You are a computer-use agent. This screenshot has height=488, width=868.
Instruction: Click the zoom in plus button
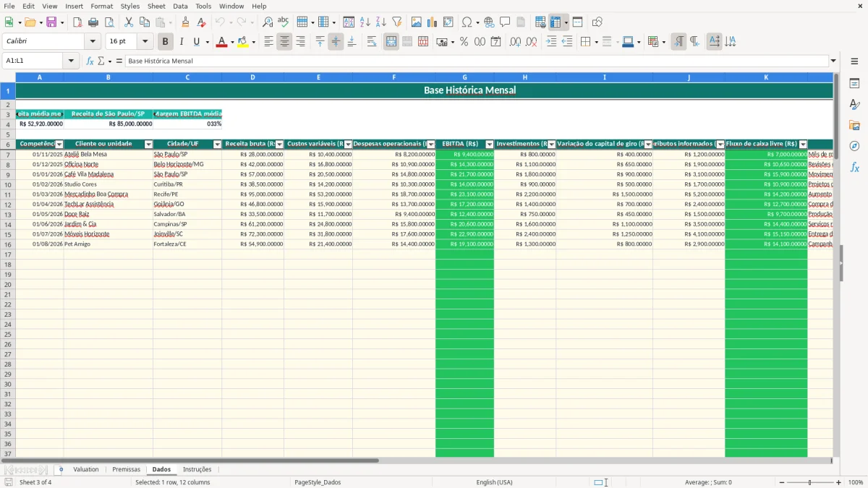[839, 482]
